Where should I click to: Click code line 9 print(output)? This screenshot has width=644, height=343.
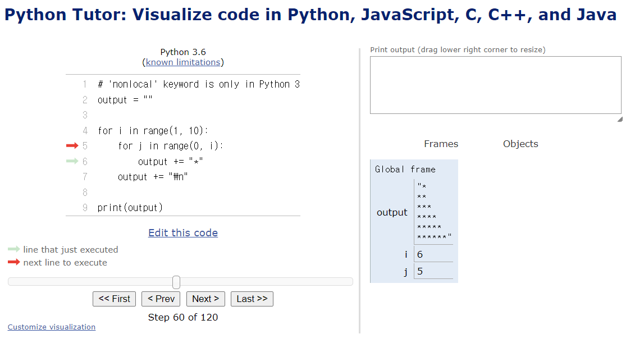pos(130,208)
